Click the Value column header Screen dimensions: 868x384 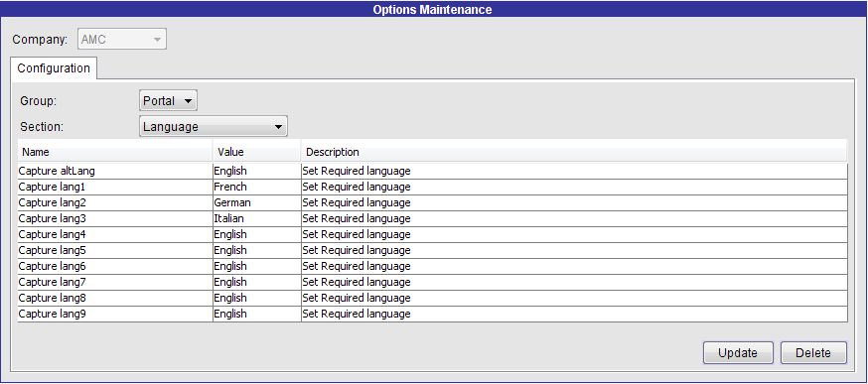point(257,152)
